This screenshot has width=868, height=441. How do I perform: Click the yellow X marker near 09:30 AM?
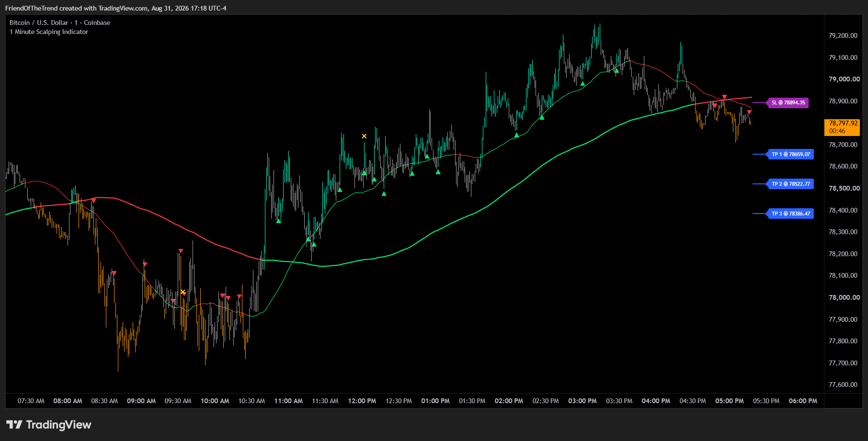tap(183, 292)
